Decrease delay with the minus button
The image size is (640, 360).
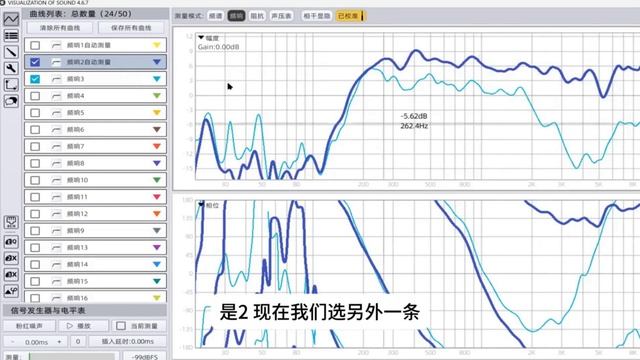tap(13, 342)
